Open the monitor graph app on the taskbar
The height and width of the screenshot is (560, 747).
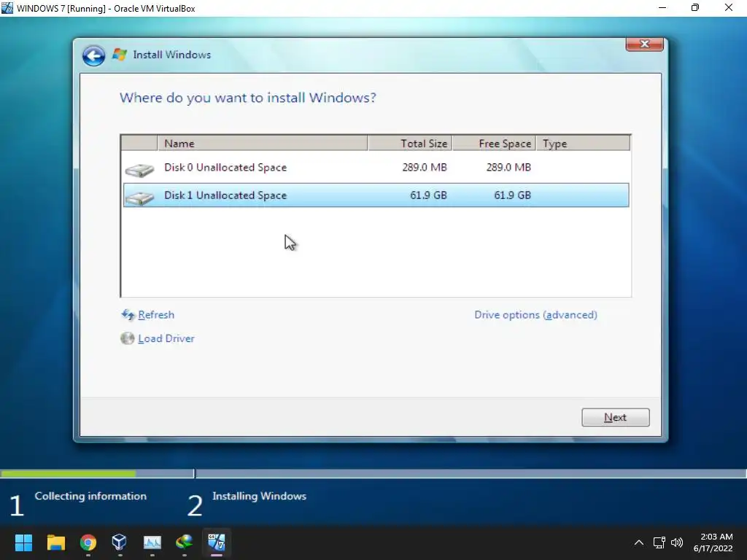click(152, 542)
